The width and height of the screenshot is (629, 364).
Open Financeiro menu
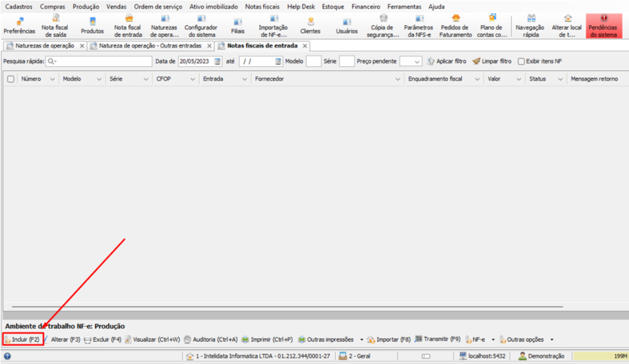[366, 7]
